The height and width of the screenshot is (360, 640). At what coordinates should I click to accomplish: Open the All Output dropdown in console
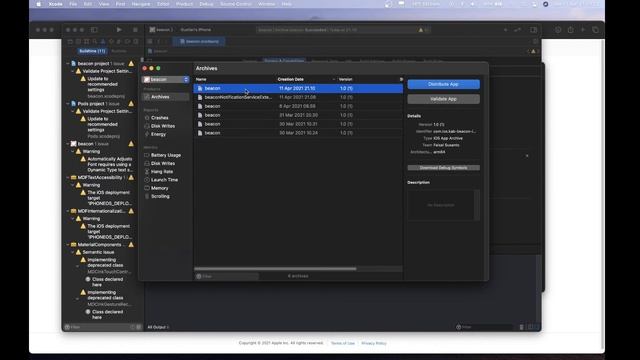click(x=158, y=327)
